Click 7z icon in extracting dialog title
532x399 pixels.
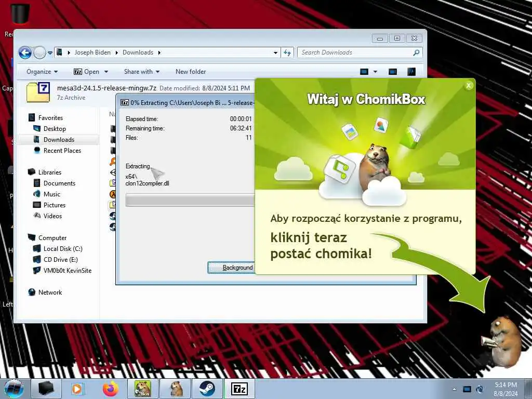point(125,102)
